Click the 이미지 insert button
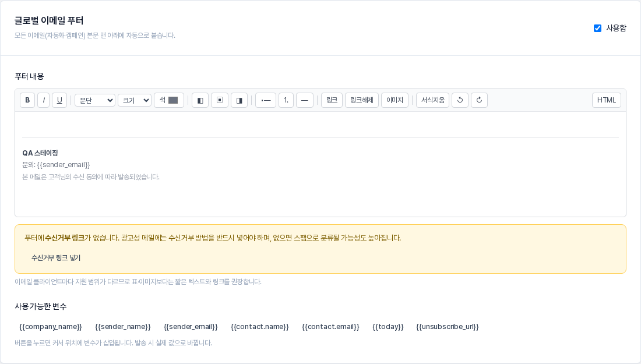 pyautogui.click(x=395, y=100)
